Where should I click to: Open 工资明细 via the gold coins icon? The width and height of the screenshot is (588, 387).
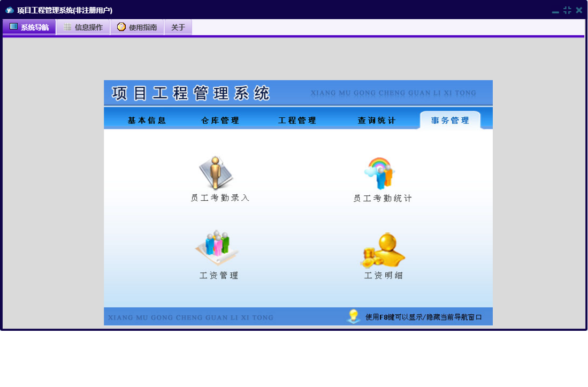[383, 251]
